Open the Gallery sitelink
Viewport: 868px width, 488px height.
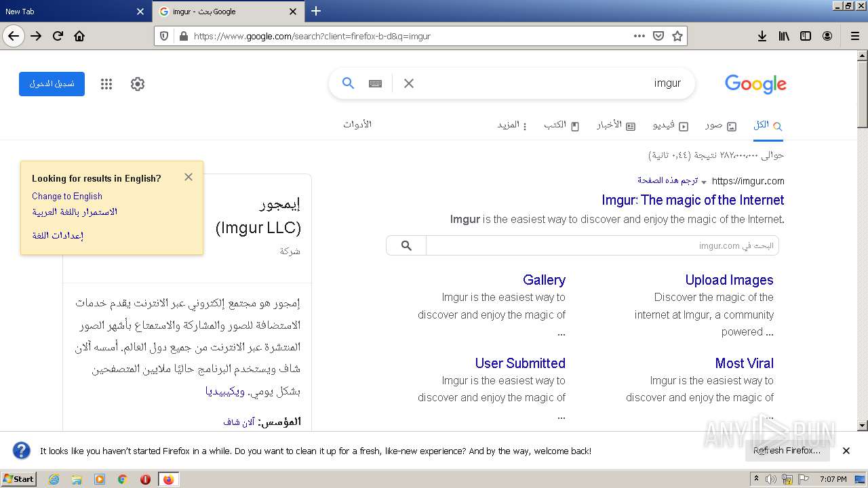[x=544, y=280]
